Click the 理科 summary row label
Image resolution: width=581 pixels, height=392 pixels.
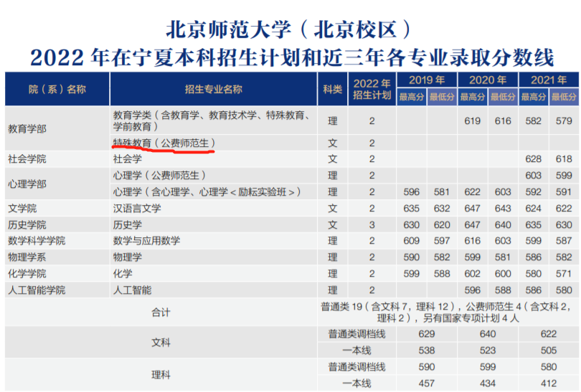161,375
